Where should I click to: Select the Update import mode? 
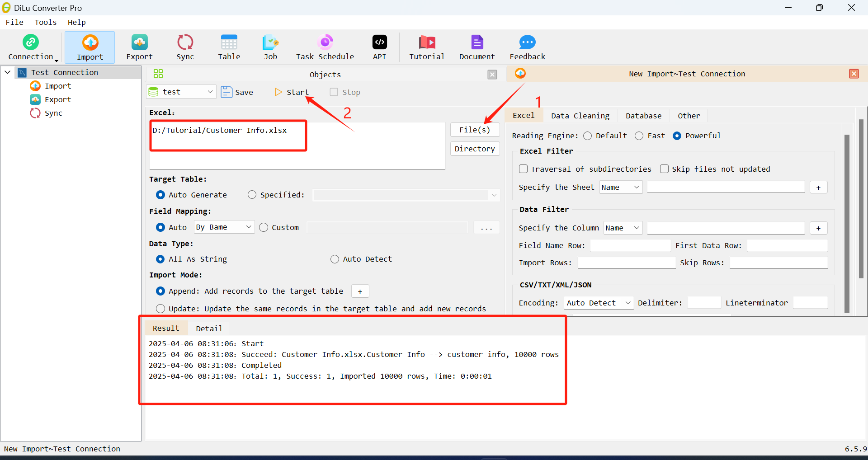160,309
